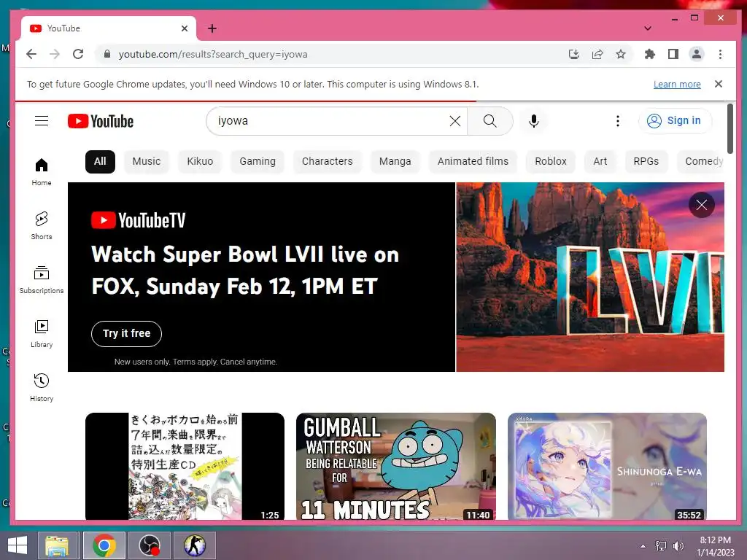747x560 pixels.
Task: Open YouTube settings three-dot menu
Action: 617,121
